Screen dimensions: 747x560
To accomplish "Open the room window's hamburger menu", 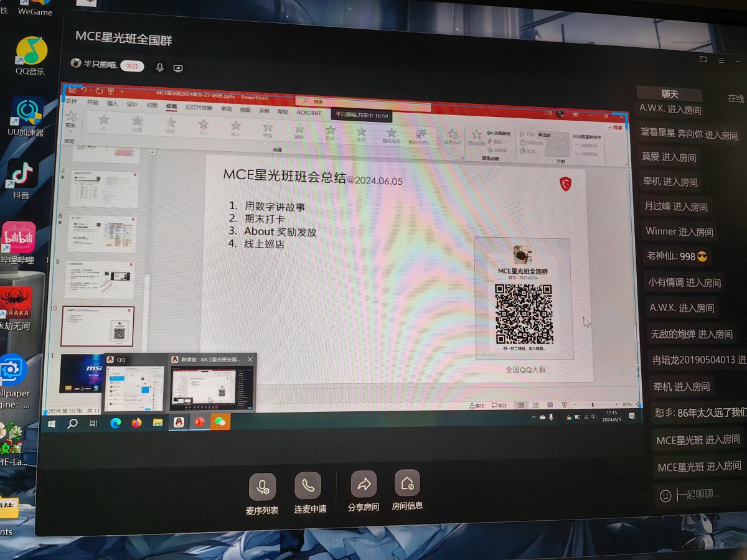I will point(721,60).
